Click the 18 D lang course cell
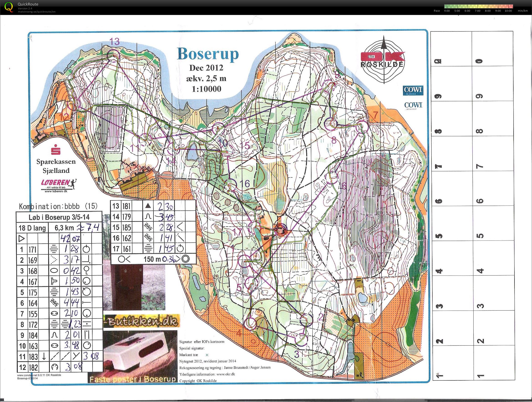532x402 pixels. pyautogui.click(x=32, y=228)
